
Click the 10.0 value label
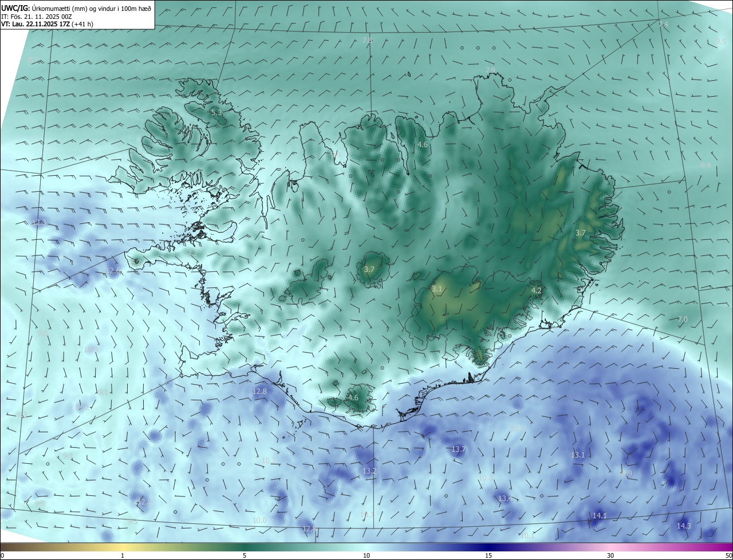tap(259, 520)
